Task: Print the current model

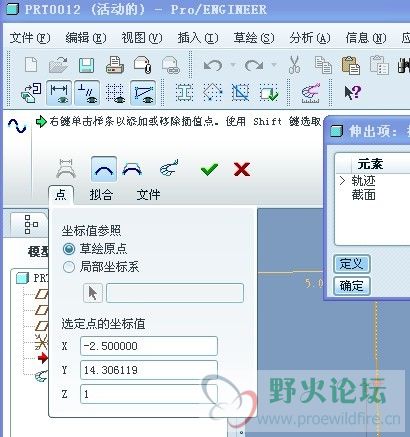Action: coord(115,65)
